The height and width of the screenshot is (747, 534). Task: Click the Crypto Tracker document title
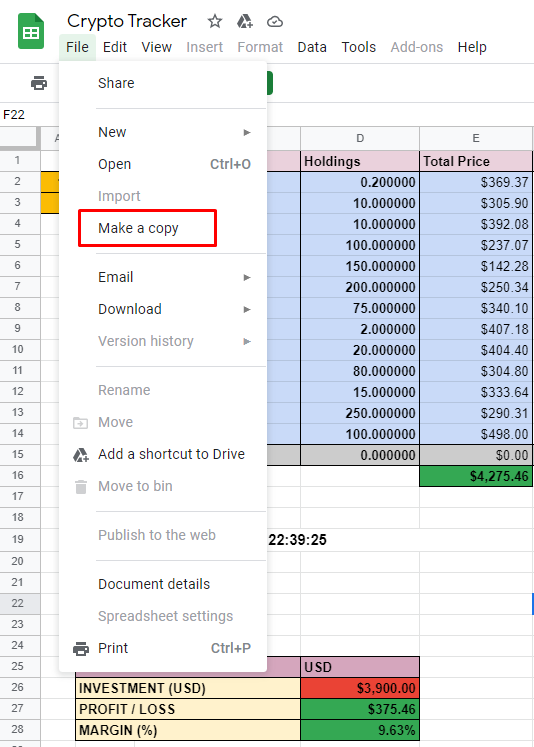point(127,21)
